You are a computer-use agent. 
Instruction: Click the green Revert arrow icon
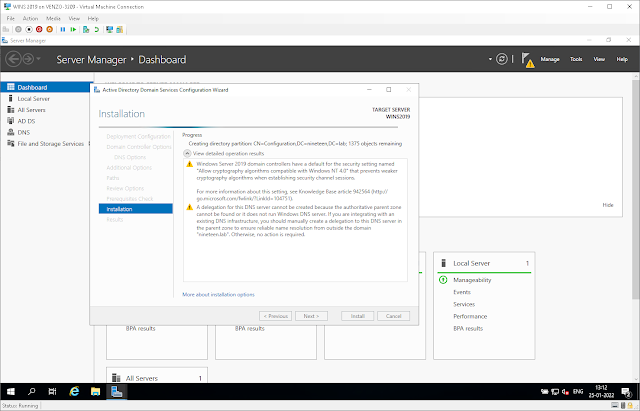pyautogui.click(x=97, y=29)
